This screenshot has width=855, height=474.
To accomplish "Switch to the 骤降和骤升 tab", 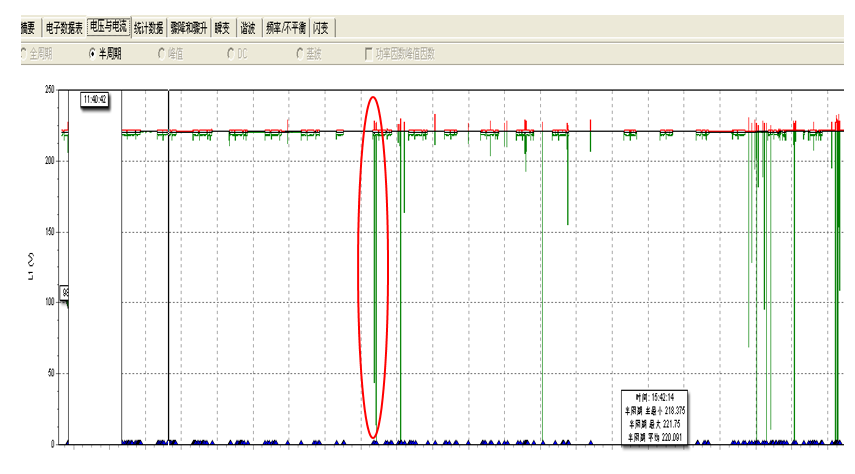I will [x=190, y=27].
